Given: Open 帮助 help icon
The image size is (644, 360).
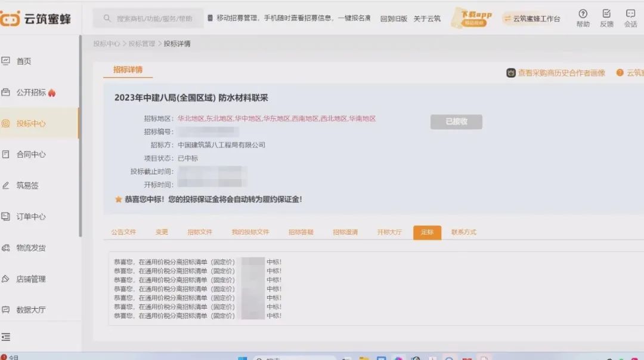Looking at the screenshot, I should [583, 14].
